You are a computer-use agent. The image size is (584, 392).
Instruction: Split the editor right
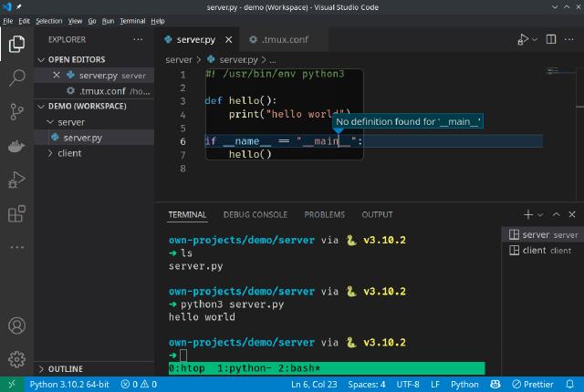(551, 39)
